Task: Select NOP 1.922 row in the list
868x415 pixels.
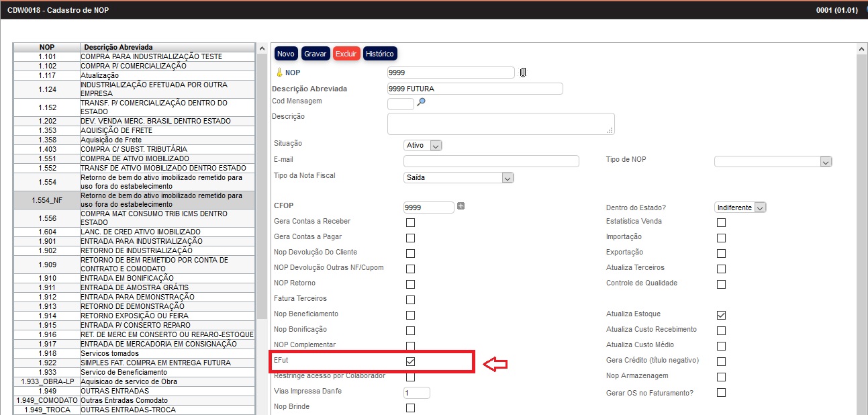Action: pyautogui.click(x=134, y=363)
